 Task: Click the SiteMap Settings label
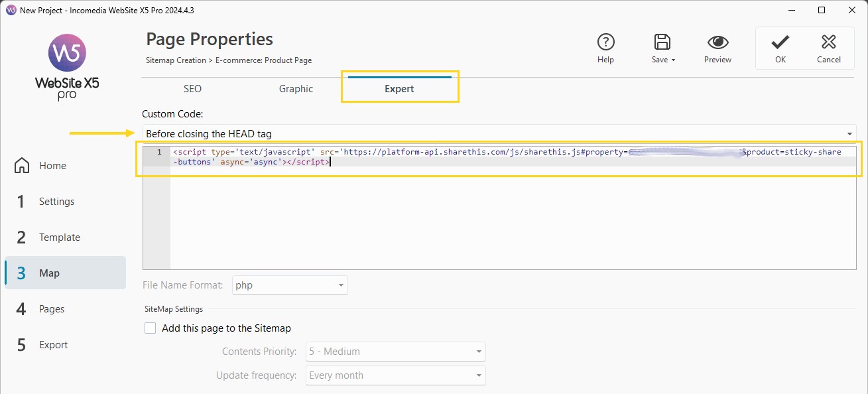(x=174, y=309)
